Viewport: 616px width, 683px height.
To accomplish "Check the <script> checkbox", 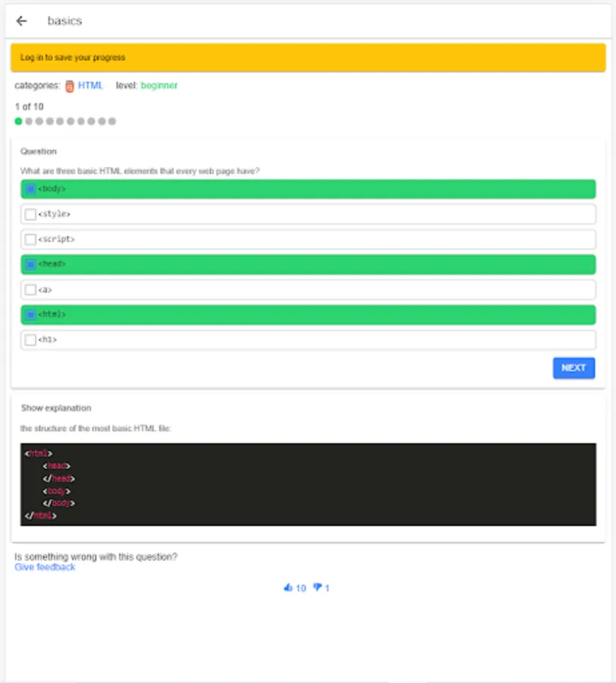I will click(30, 240).
